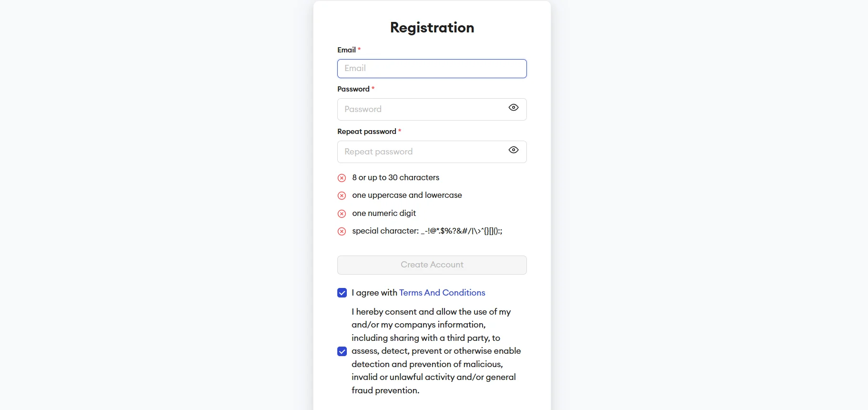The height and width of the screenshot is (410, 868).
Task: Focus the Repeat password input field
Action: pyautogui.click(x=432, y=152)
